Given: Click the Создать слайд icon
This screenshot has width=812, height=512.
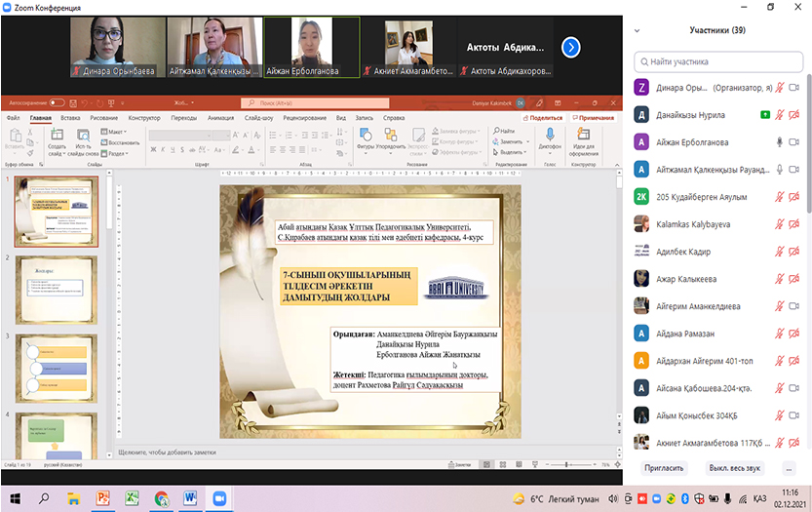Looking at the screenshot, I should tap(57, 136).
